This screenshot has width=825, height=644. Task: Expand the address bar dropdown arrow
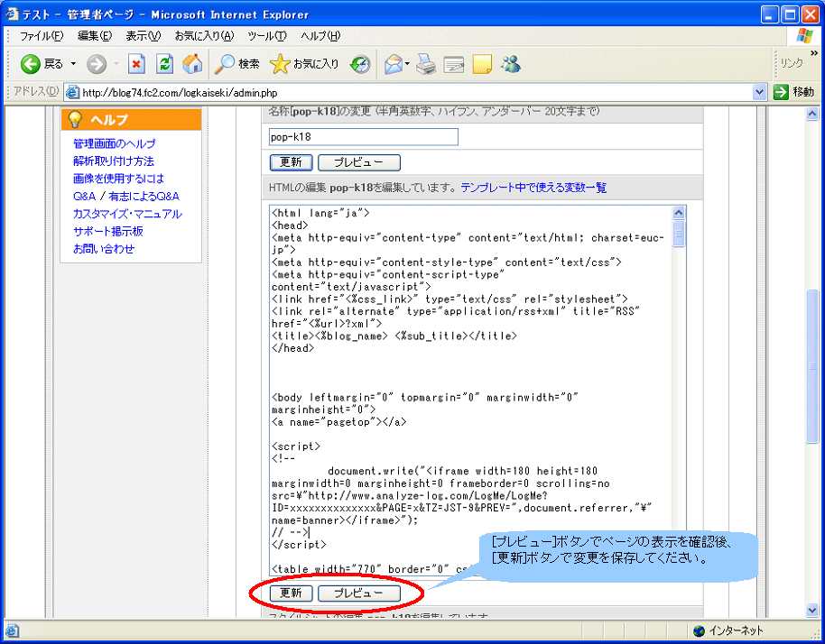pyautogui.click(x=759, y=93)
